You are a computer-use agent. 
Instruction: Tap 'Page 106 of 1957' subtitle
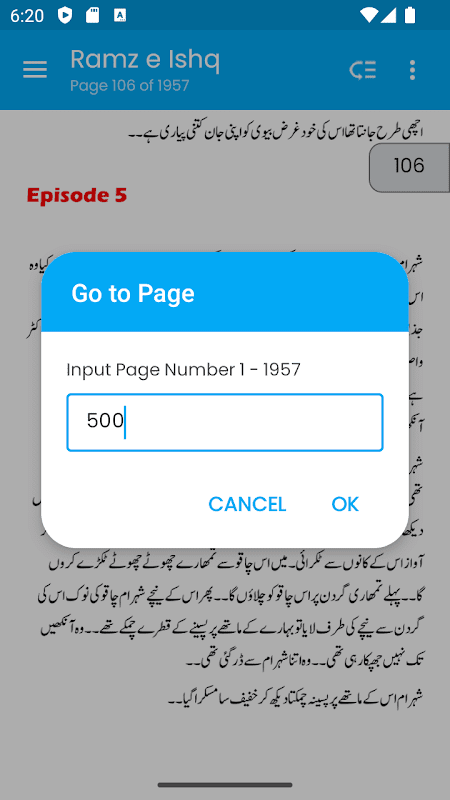(130, 86)
